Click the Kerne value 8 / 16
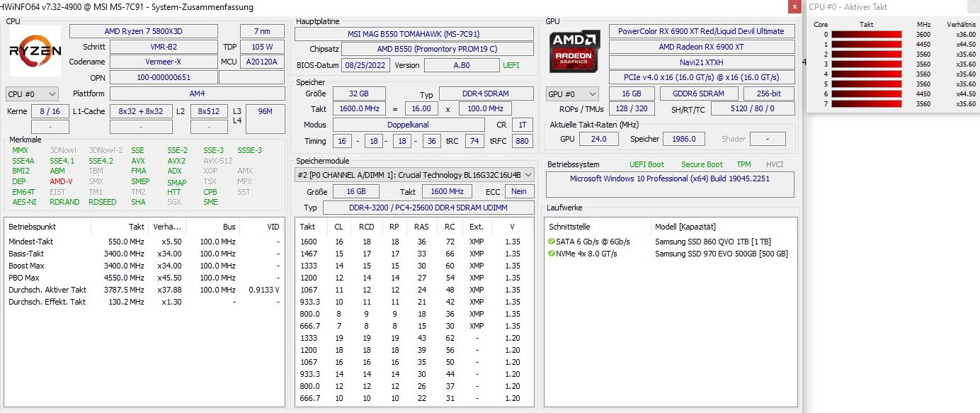980x413 pixels. click(x=50, y=111)
